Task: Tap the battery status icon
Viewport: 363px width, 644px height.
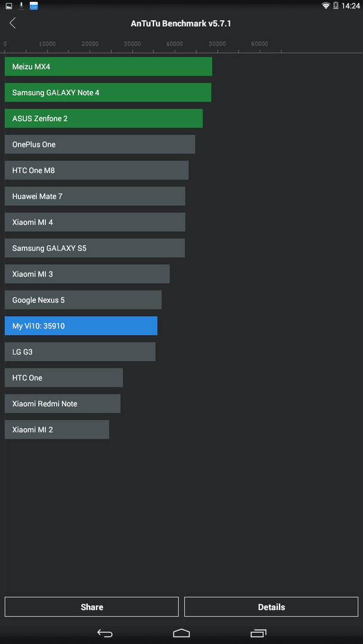Action: 336,6
